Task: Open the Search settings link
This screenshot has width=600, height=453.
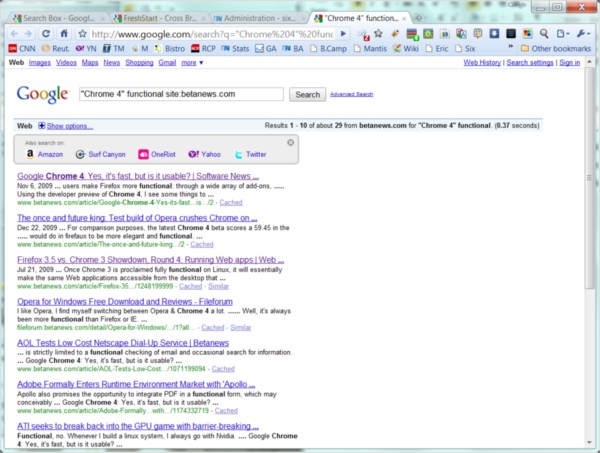Action: point(530,63)
